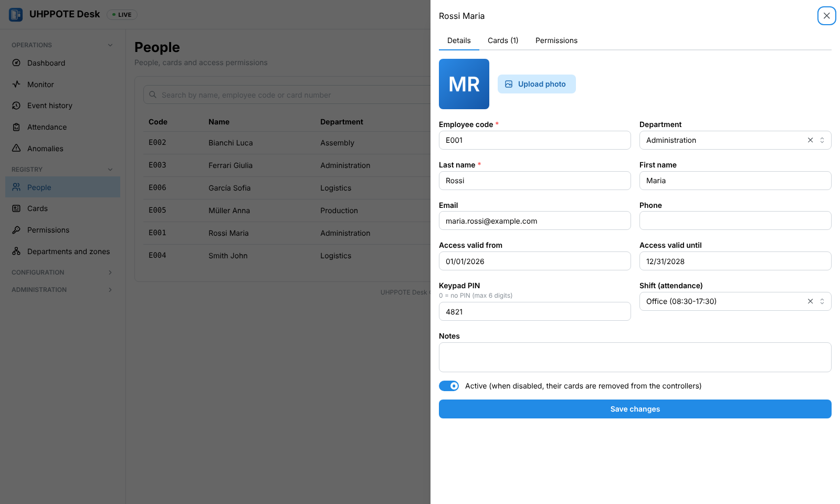The height and width of the screenshot is (504, 840).
Task: Select the Bianchi Luca row
Action: [287, 143]
